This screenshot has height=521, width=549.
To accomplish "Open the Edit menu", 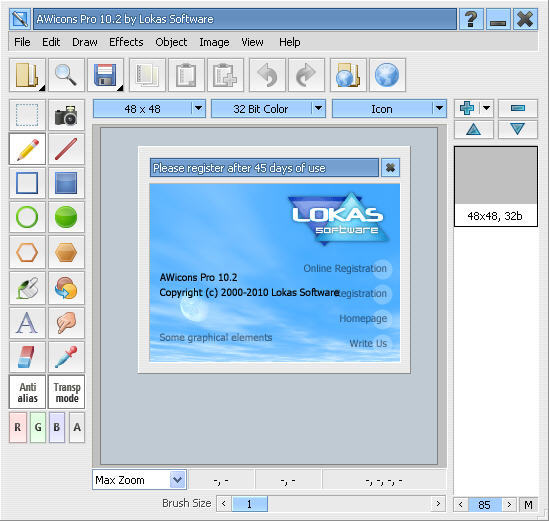I will click(x=51, y=42).
